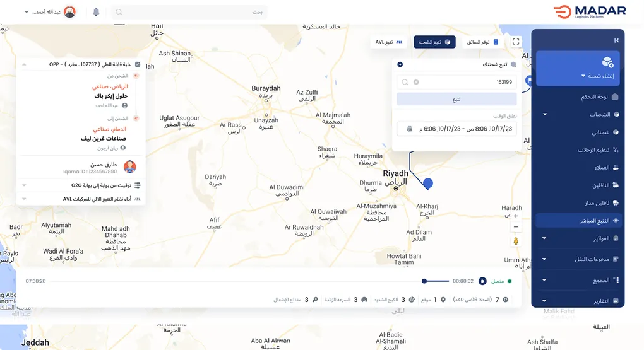Clear the shipment number field with X icon
This screenshot has height=350, width=644.
(x=416, y=82)
